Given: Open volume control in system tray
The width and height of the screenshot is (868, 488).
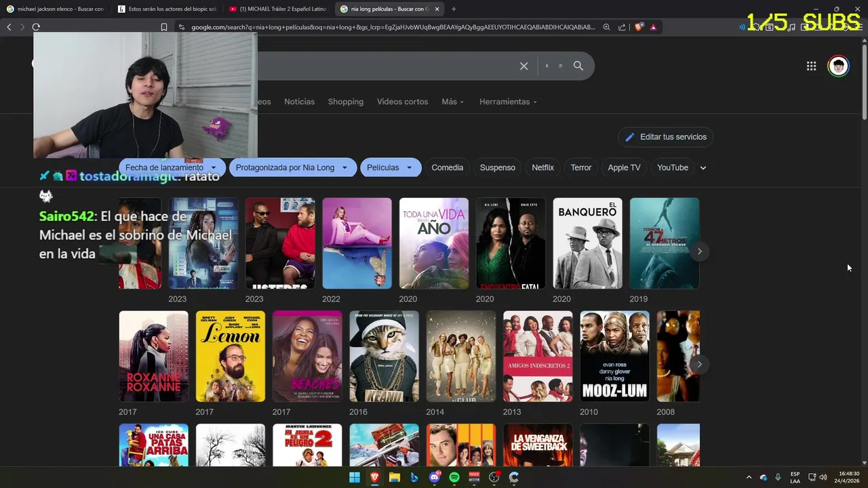Looking at the screenshot, I should [823, 477].
